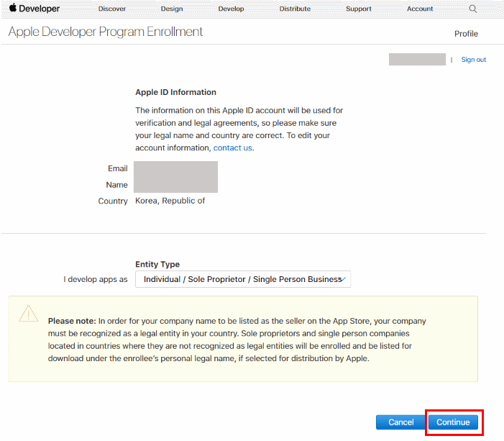504x441 pixels.
Task: Click the warning triangle icon
Action: tap(28, 314)
